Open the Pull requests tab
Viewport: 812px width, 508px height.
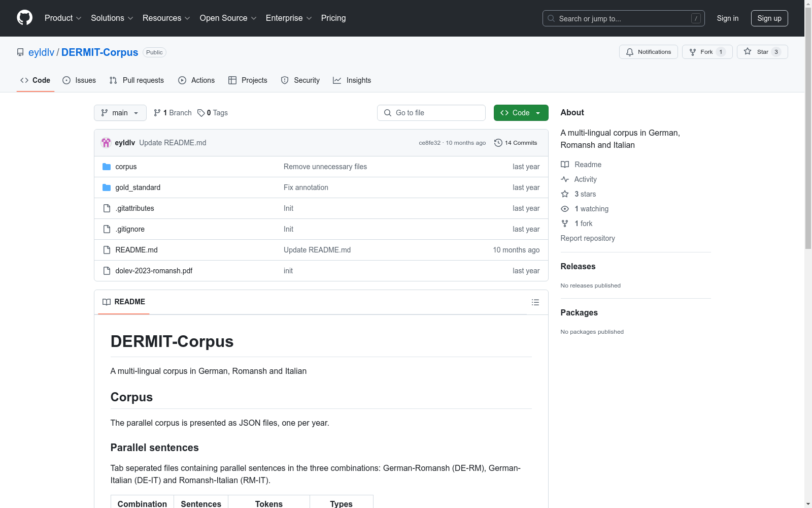(137, 80)
